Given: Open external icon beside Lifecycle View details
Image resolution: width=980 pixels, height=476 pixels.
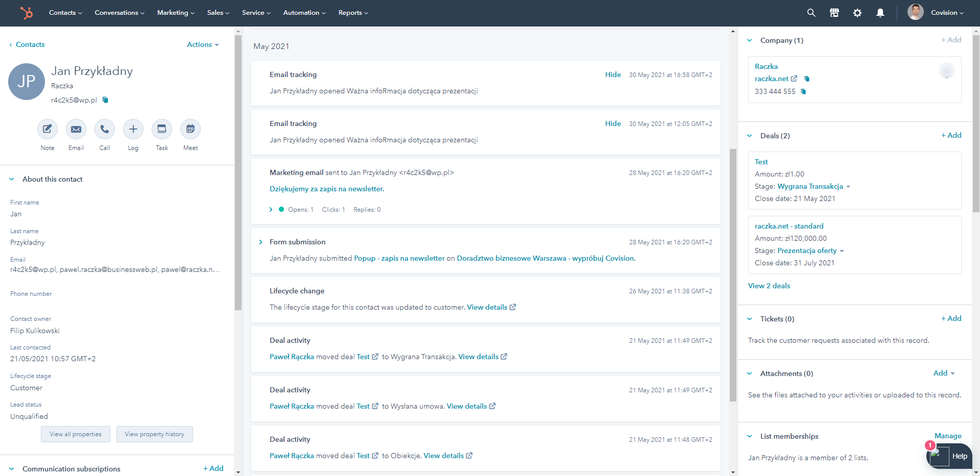Looking at the screenshot, I should coord(513,307).
